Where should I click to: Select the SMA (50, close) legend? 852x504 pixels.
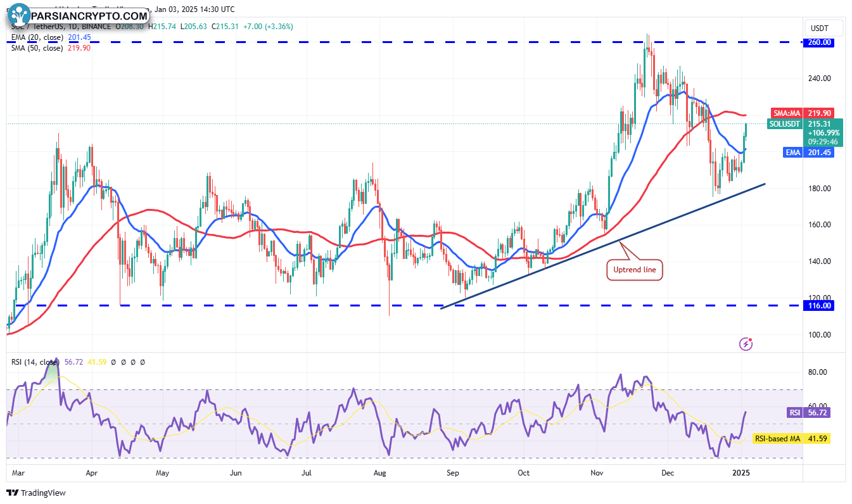pos(37,47)
